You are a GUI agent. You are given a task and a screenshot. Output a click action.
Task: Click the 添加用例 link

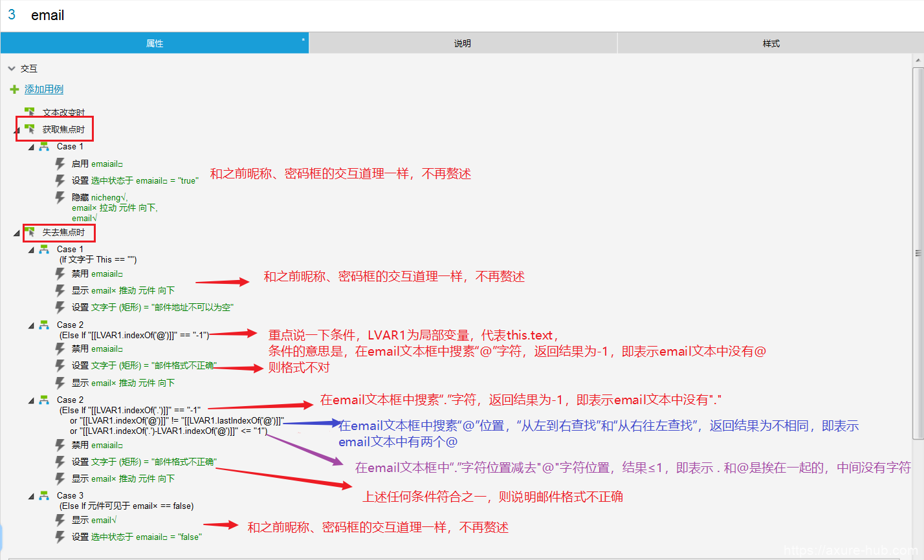[x=44, y=89]
